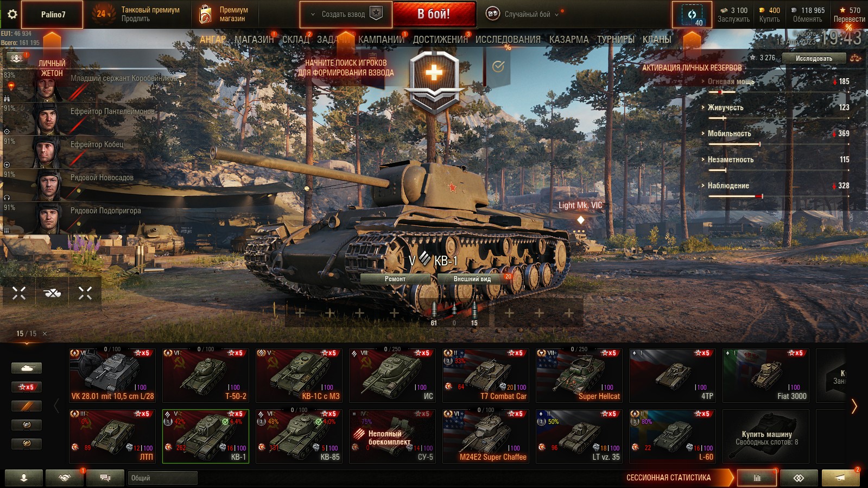Select the КВ-85 tank thumbnail
The image size is (868, 488).
pos(299,435)
